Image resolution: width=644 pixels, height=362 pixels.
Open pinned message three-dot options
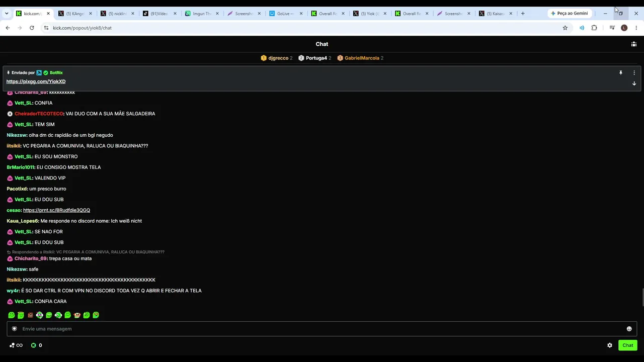pyautogui.click(x=634, y=73)
